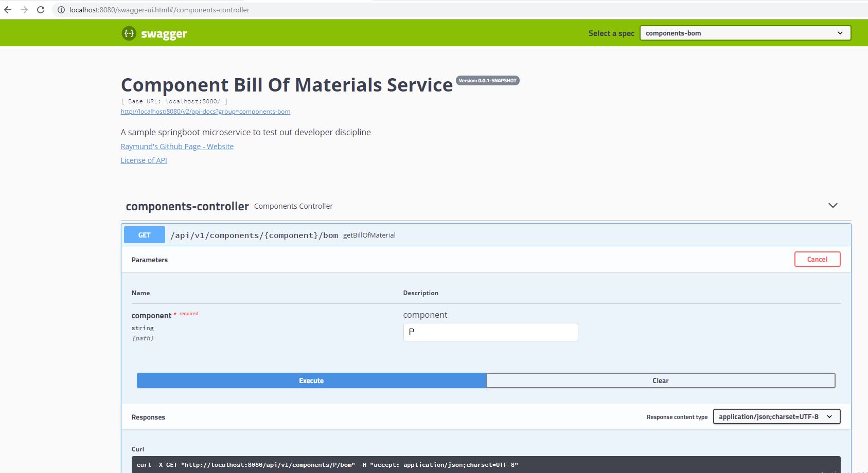Click the GET method badge
Image resolution: width=868 pixels, height=473 pixels.
click(145, 235)
